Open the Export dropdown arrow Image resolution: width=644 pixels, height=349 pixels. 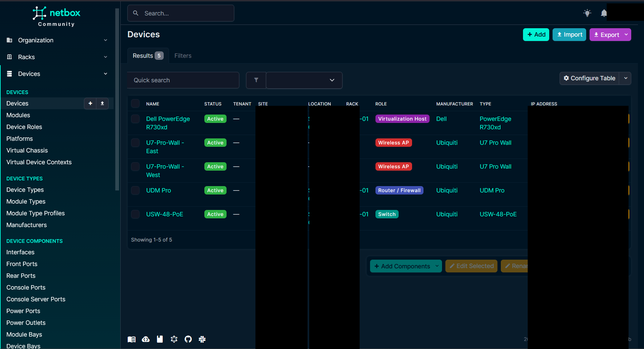click(x=626, y=35)
